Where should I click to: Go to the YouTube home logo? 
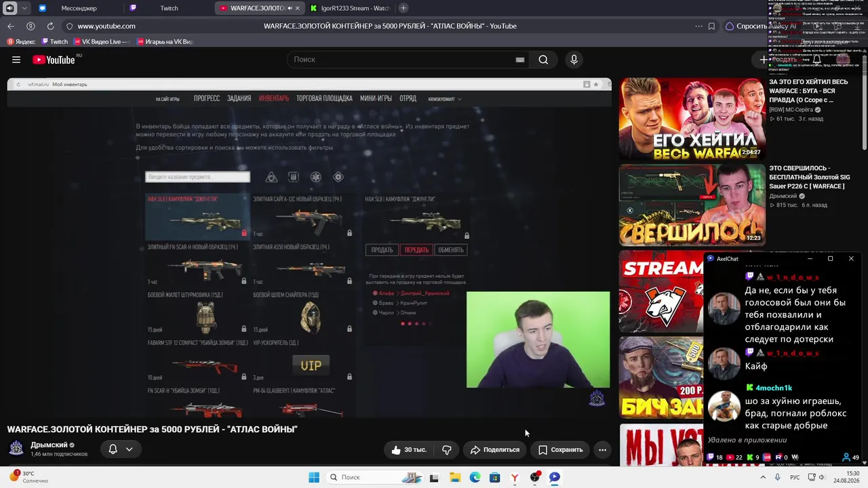pyautogui.click(x=54, y=60)
